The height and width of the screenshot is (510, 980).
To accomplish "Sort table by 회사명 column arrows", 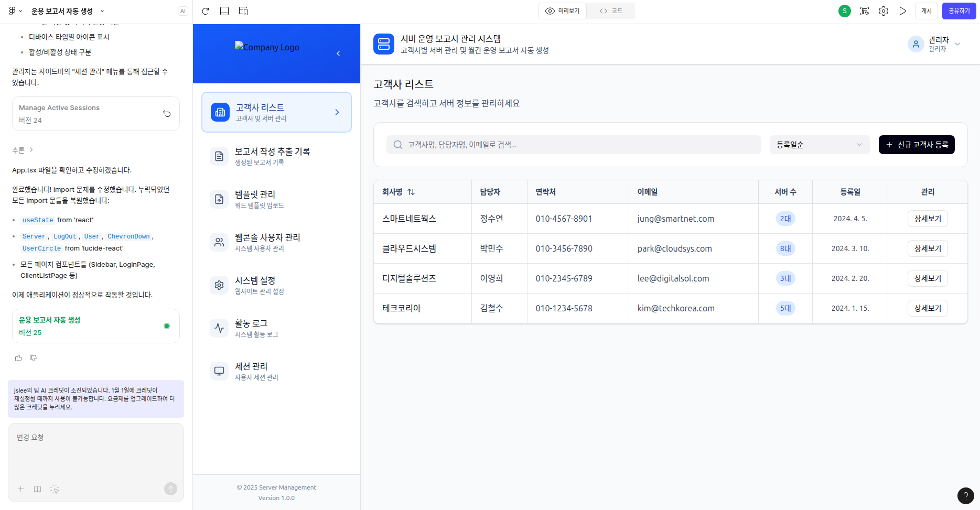I will click(411, 192).
